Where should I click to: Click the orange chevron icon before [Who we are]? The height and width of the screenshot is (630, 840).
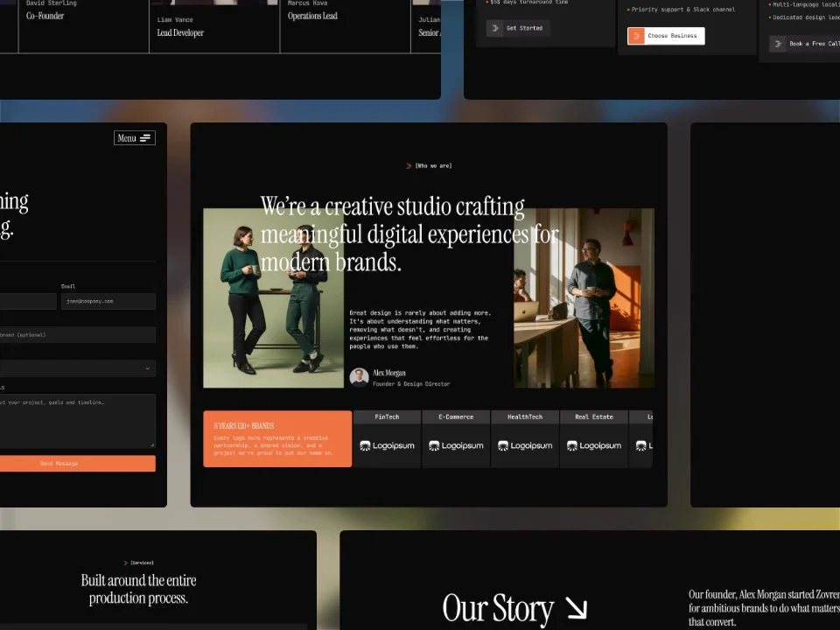[409, 166]
